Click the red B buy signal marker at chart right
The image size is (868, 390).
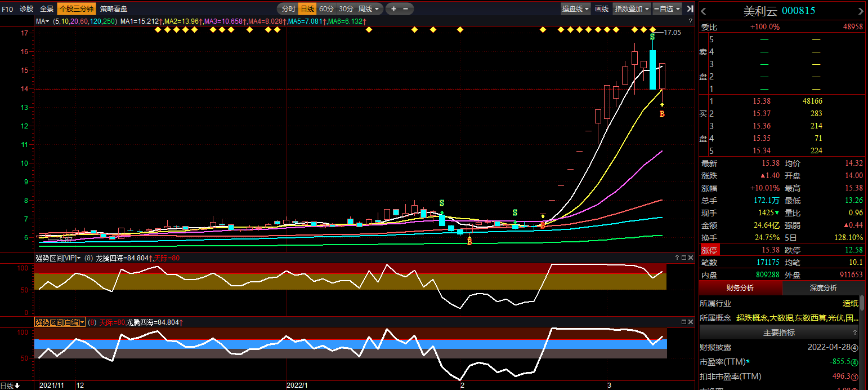point(662,114)
